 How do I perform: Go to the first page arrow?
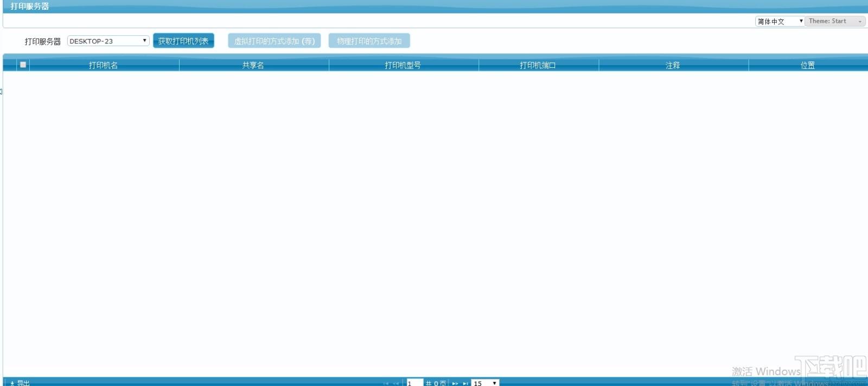pos(386,383)
